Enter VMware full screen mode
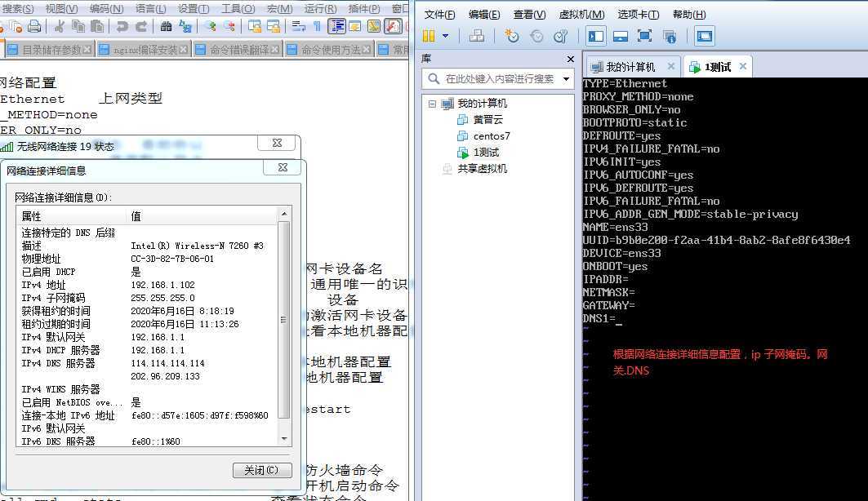The height and width of the screenshot is (501, 868). coord(644,36)
